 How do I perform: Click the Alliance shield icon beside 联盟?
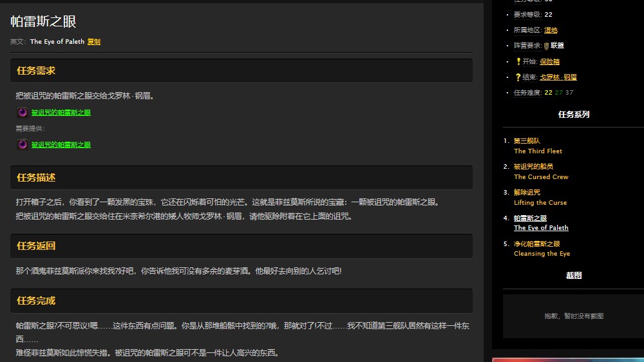coord(546,46)
